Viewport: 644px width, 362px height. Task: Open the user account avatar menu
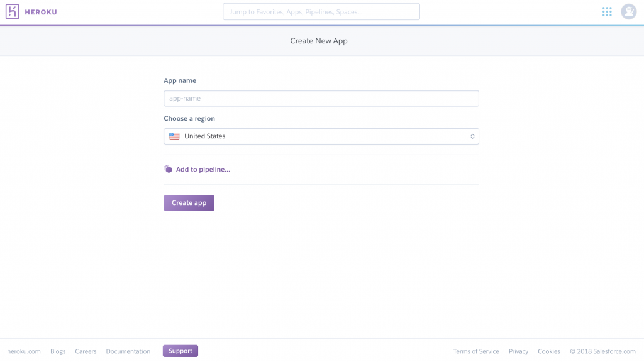(x=628, y=12)
